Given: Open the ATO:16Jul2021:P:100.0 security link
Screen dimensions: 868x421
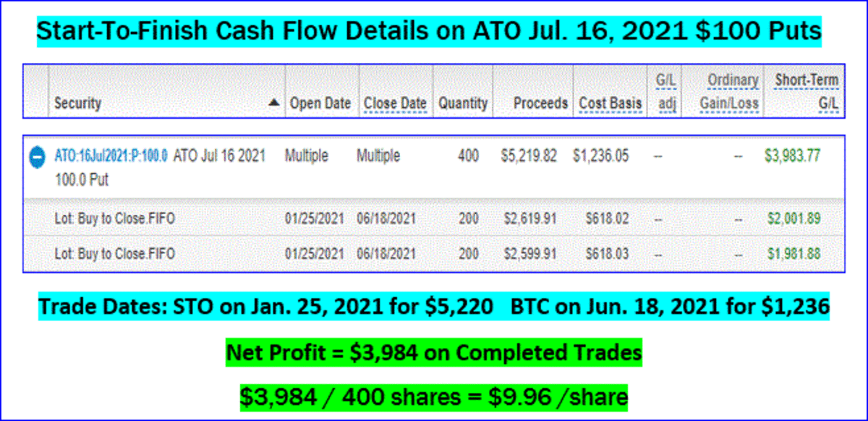Looking at the screenshot, I should tap(111, 156).
